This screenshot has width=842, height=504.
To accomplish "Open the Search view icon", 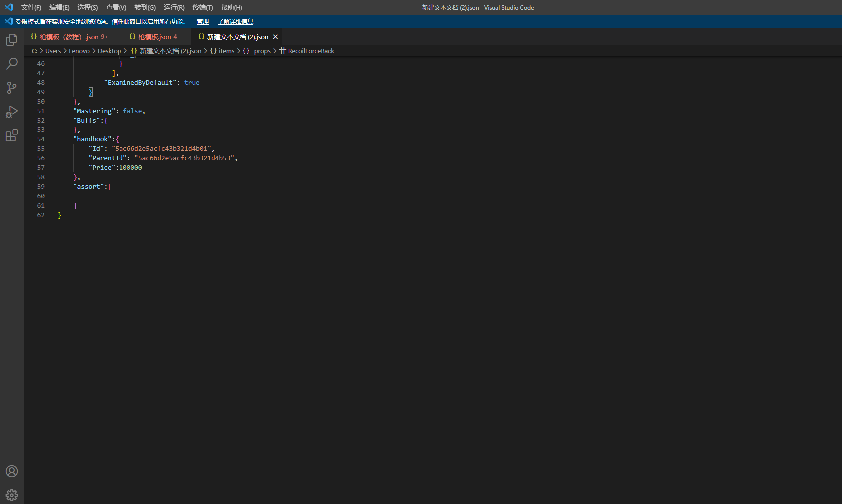I will (x=12, y=64).
